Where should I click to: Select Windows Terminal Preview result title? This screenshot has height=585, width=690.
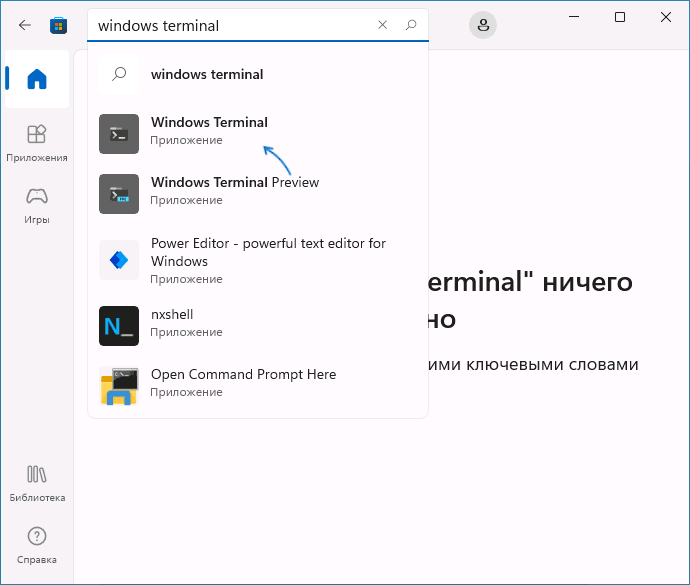pyautogui.click(x=235, y=182)
